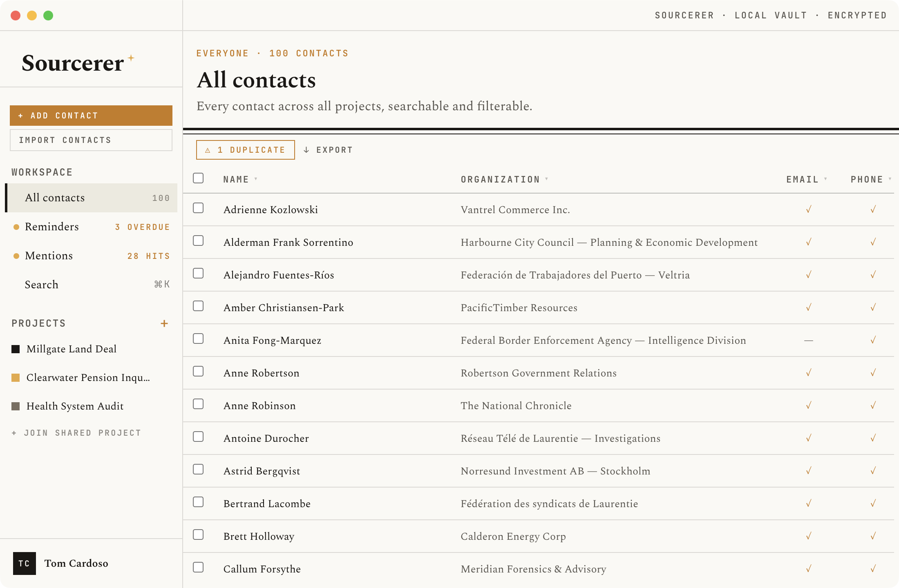Click Join Shared Project link
The height and width of the screenshot is (588, 899).
click(76, 433)
